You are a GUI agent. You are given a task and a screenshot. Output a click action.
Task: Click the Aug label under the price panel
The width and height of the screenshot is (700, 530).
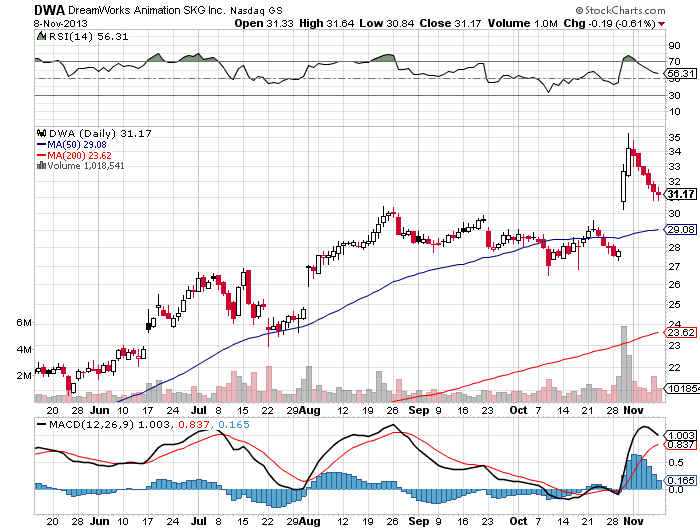[311, 410]
